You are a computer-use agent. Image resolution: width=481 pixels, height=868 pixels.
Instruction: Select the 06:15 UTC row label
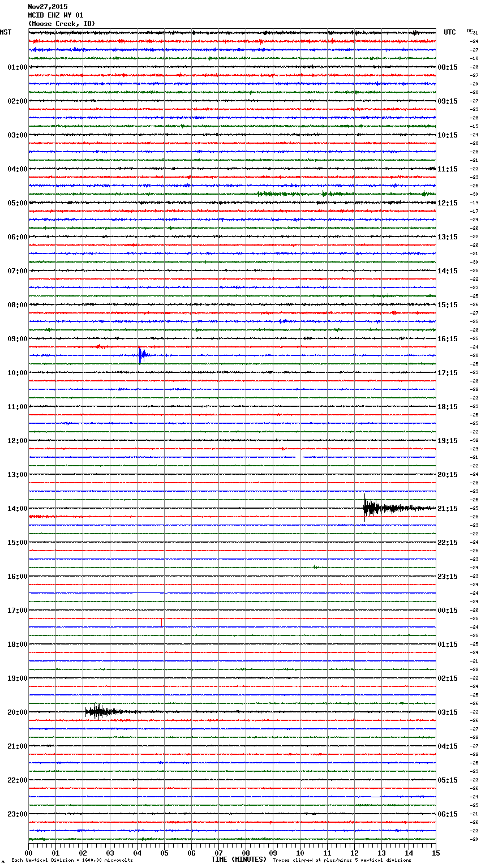tap(448, 814)
